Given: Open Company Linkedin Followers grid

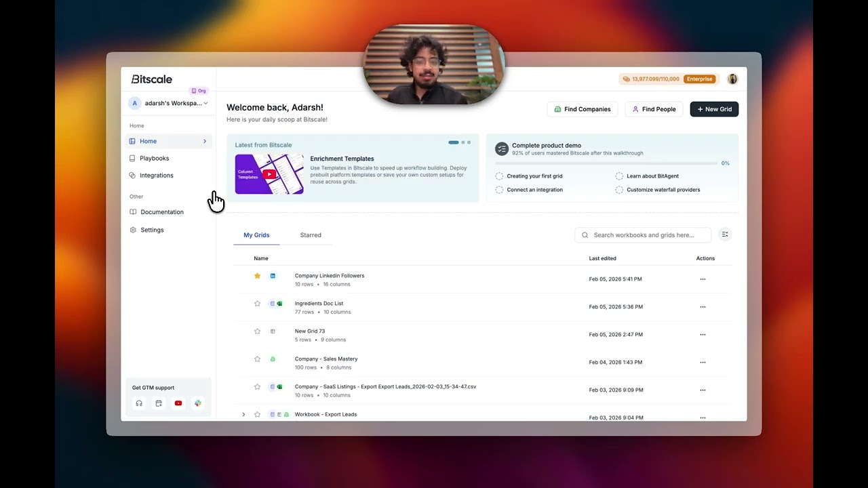Looking at the screenshot, I should coord(330,276).
